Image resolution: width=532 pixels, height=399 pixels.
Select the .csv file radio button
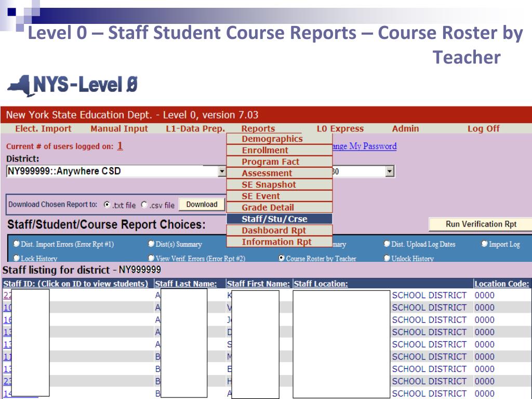pyautogui.click(x=144, y=205)
